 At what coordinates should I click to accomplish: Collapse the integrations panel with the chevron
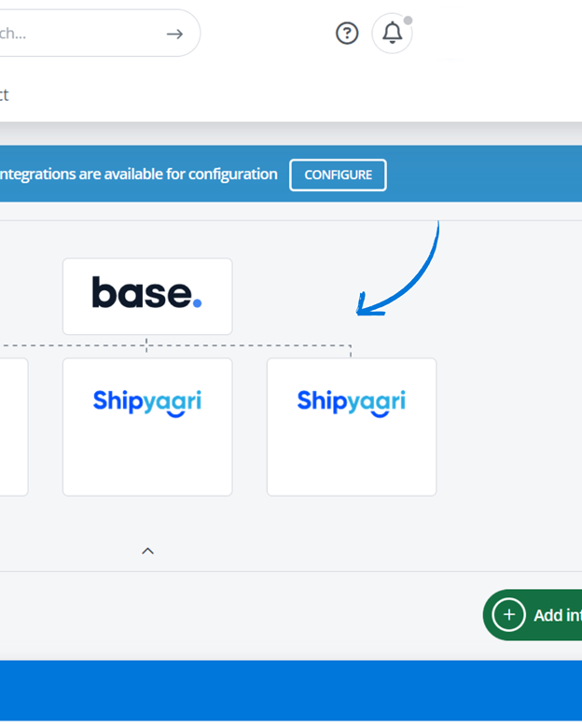point(147,551)
